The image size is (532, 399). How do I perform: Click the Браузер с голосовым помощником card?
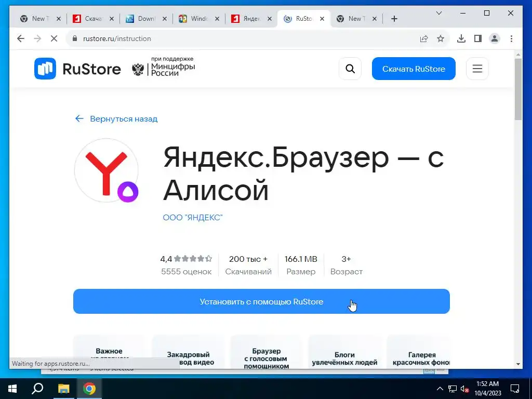point(267,353)
